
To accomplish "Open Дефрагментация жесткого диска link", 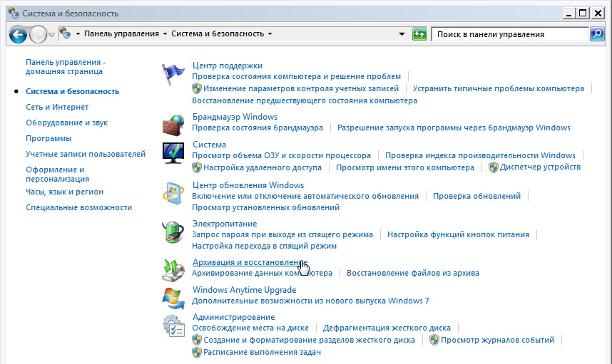I will pos(387,328).
